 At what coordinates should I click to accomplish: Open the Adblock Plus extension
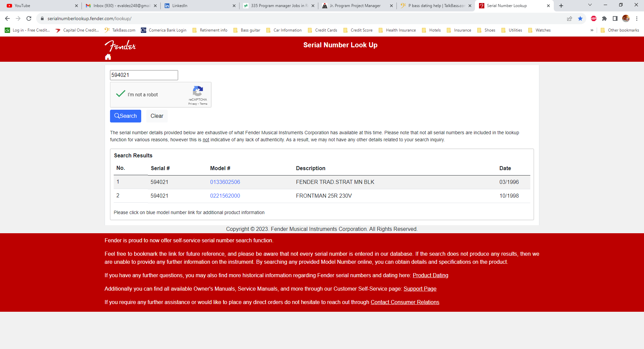point(594,18)
